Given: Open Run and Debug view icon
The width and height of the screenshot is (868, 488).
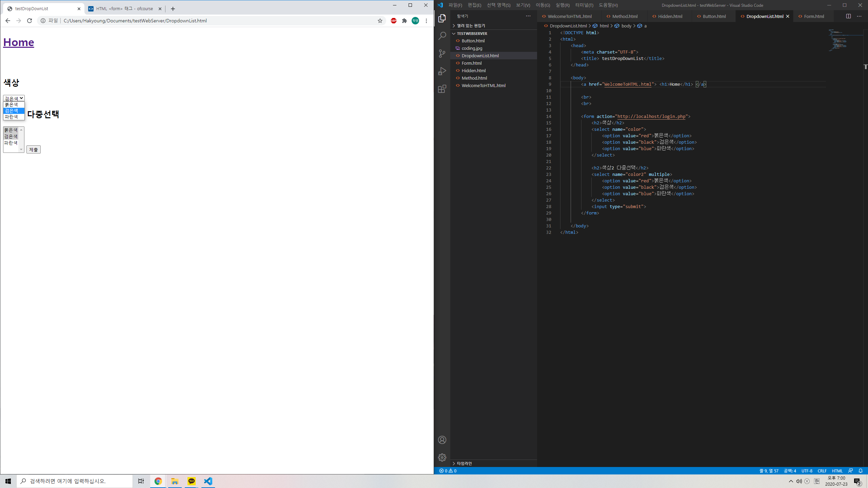Looking at the screenshot, I should click(x=442, y=71).
